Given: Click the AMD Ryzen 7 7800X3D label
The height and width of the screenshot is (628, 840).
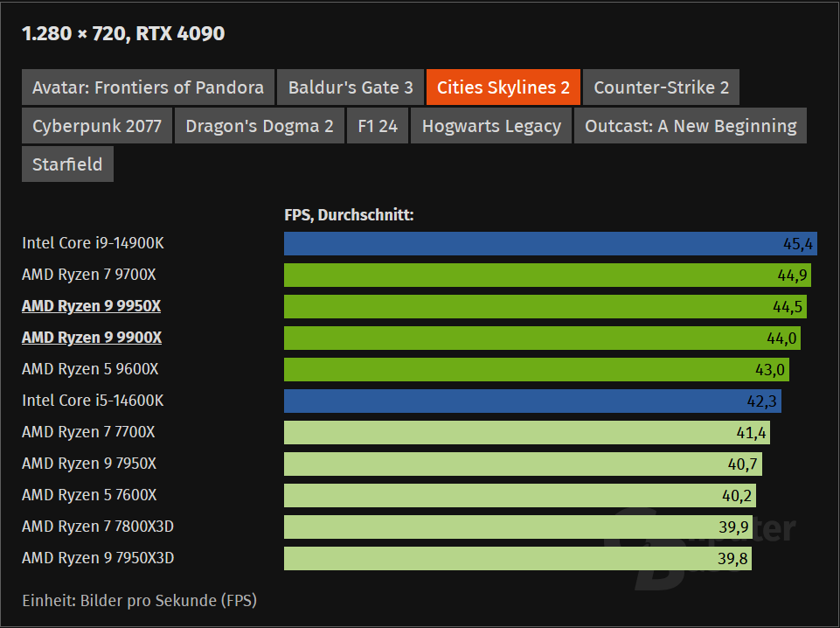Looking at the screenshot, I should [98, 527].
